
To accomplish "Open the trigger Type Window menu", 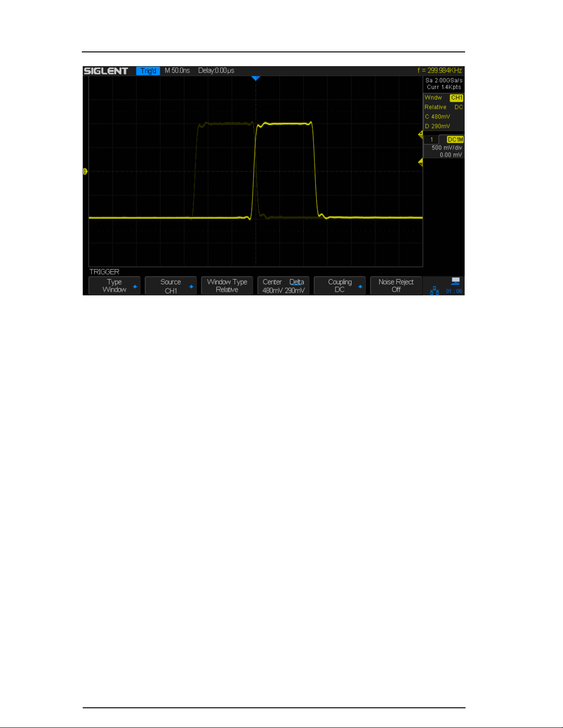I will [x=114, y=286].
